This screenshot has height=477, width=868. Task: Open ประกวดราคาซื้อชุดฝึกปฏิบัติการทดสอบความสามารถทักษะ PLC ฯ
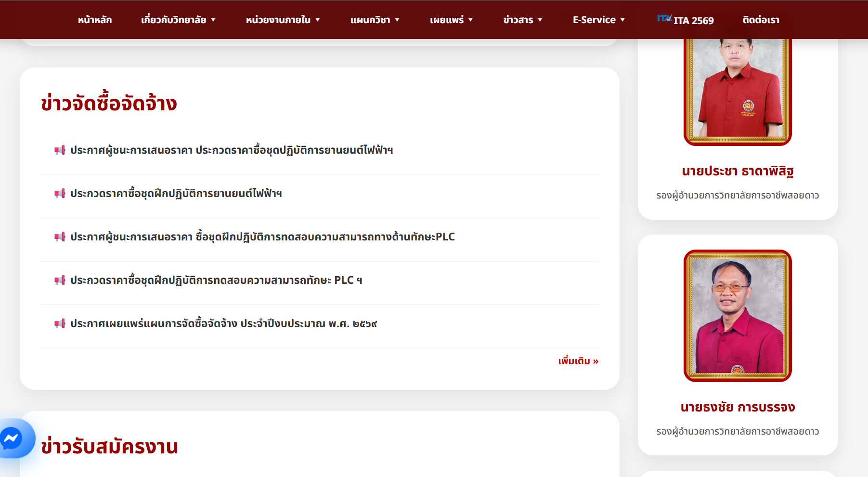click(x=216, y=280)
